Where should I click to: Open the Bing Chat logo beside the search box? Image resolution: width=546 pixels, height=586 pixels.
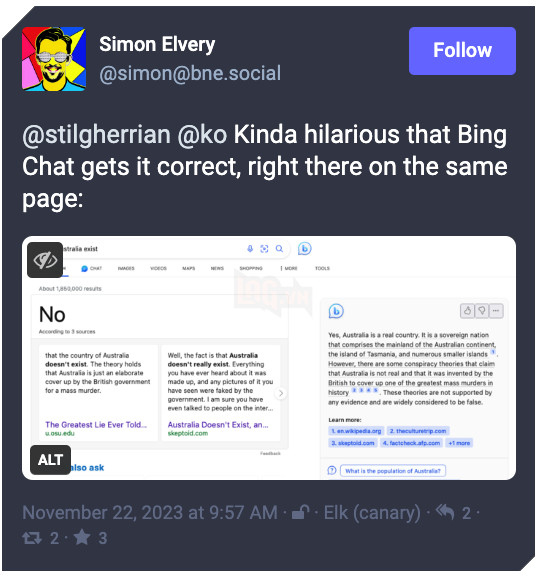pyautogui.click(x=305, y=249)
